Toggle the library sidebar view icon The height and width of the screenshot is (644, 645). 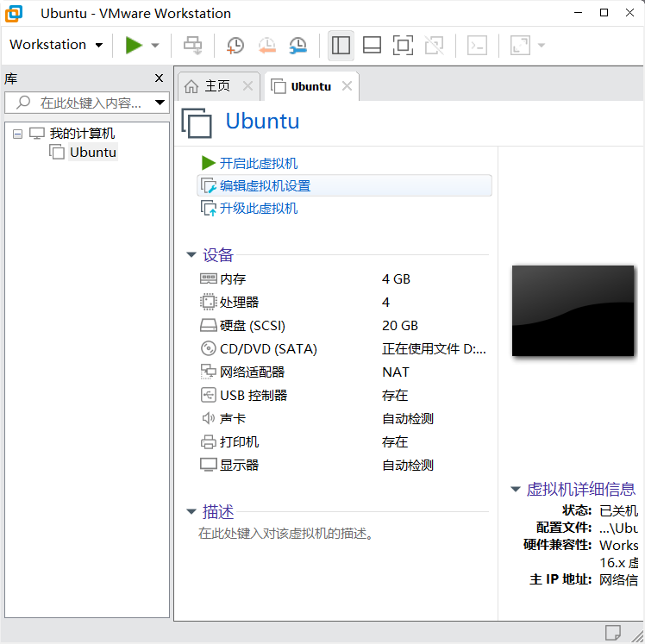click(x=341, y=45)
